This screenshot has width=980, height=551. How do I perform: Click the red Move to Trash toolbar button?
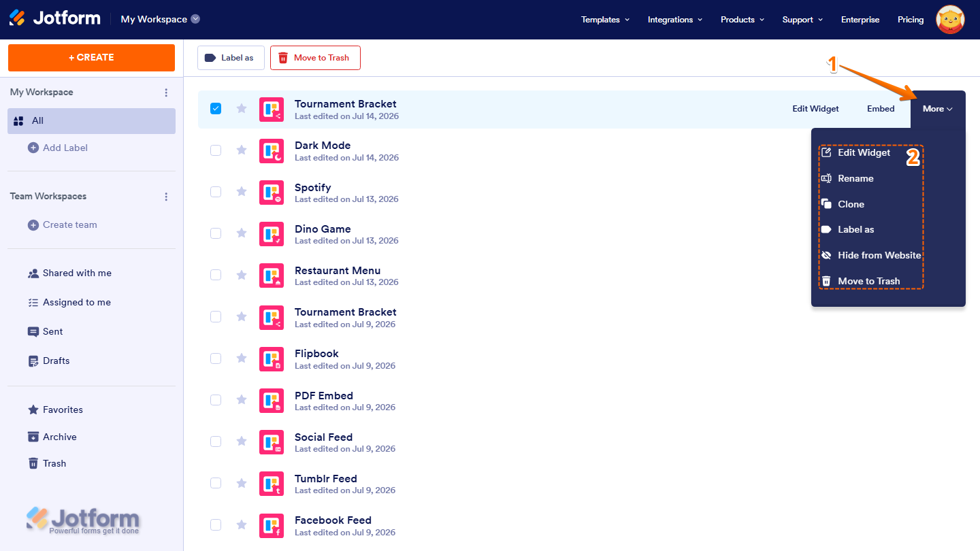point(315,58)
